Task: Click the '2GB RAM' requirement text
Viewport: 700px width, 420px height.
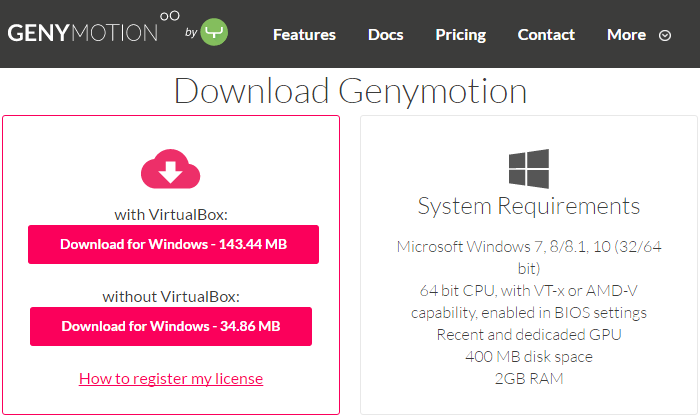Action: 529,378
